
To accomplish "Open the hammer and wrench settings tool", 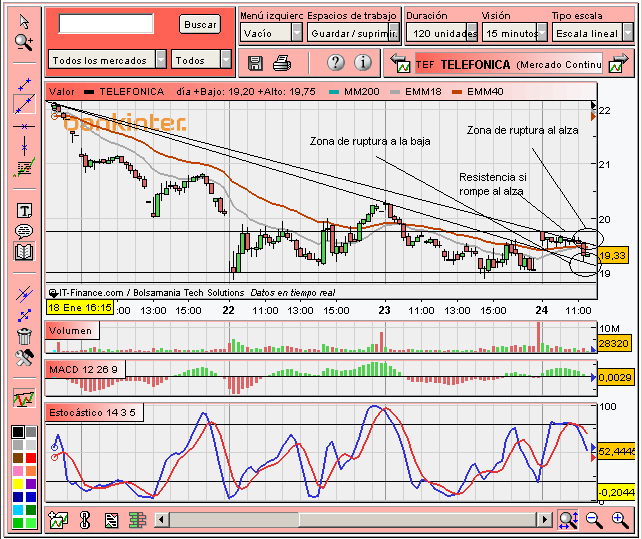I will coord(24,358).
